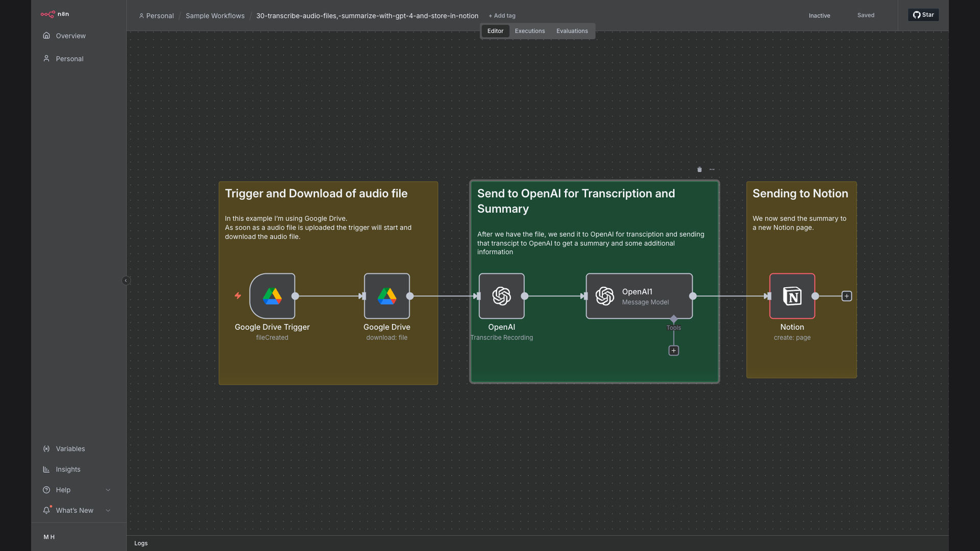The height and width of the screenshot is (551, 980).
Task: Delete the green sticky note with the trash icon
Action: [699, 169]
